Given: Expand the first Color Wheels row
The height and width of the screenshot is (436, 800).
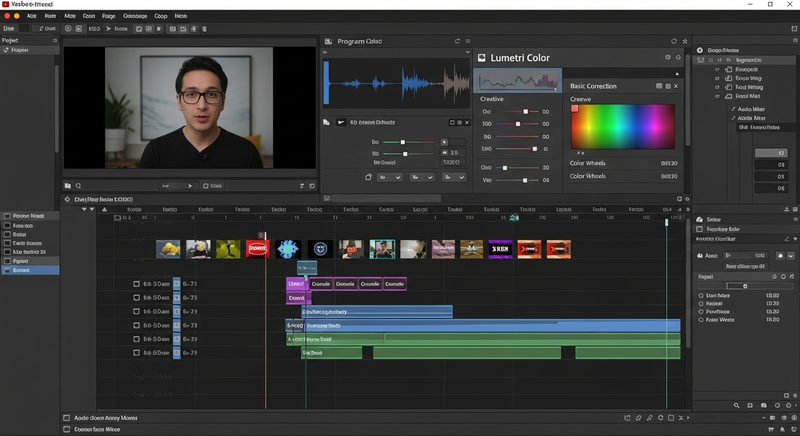Looking at the screenshot, I should 623,163.
